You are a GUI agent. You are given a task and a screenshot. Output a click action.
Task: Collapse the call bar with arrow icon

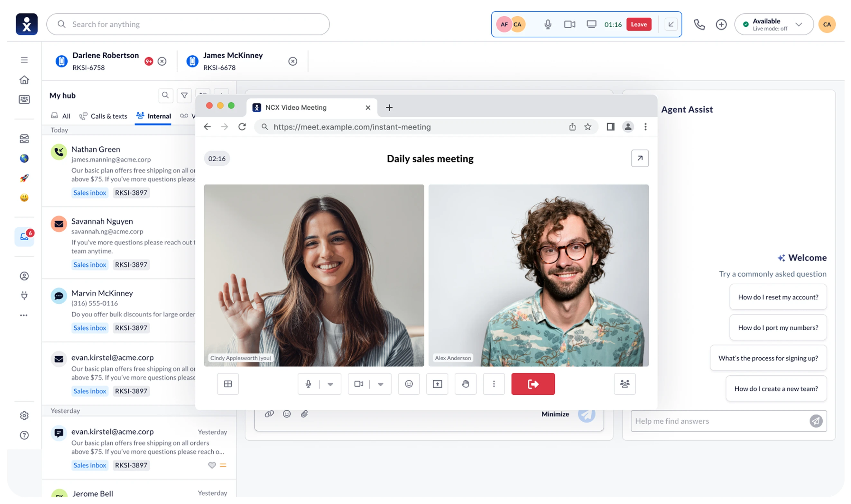pyautogui.click(x=671, y=24)
